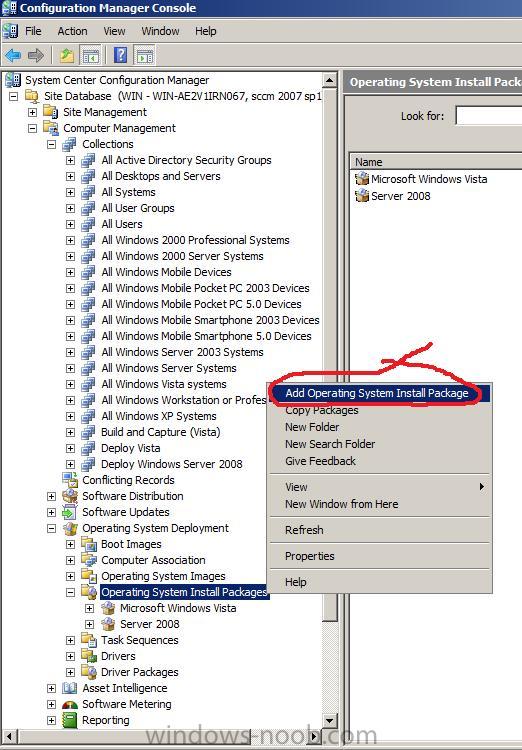Click the Back arrow toolbar icon

tap(13, 55)
